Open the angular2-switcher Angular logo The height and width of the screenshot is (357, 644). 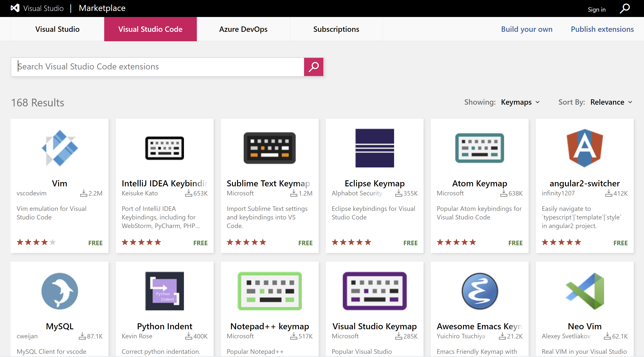tap(584, 148)
